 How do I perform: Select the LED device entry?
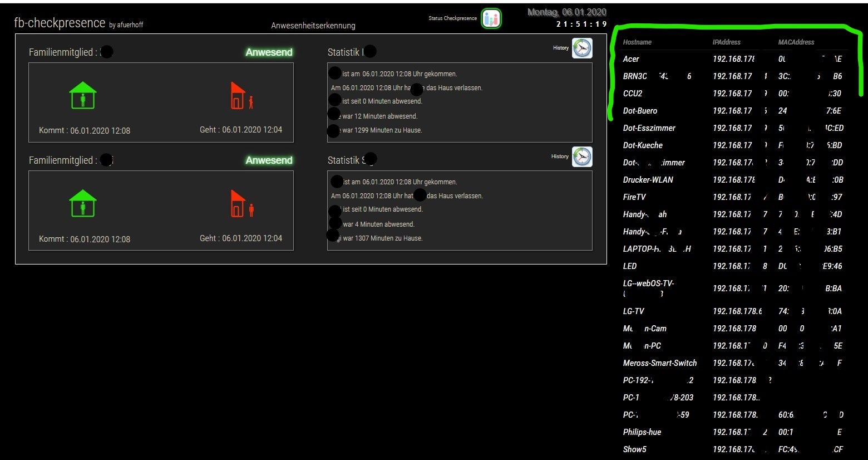[630, 266]
